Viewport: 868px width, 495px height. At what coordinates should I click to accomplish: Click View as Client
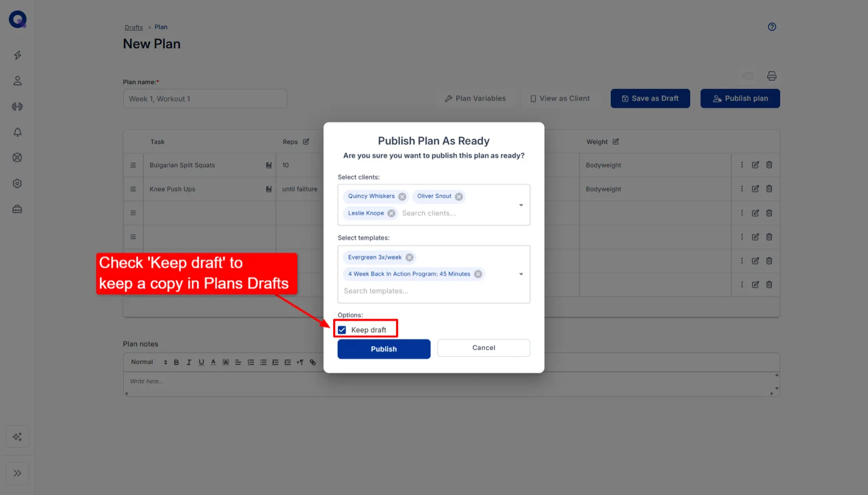click(560, 99)
